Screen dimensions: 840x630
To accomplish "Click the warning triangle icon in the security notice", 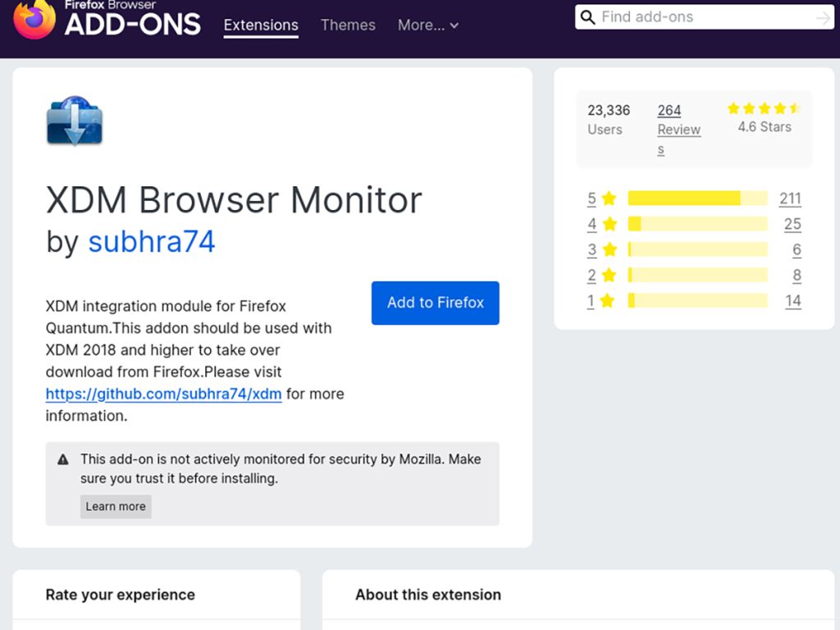I will pyautogui.click(x=63, y=459).
